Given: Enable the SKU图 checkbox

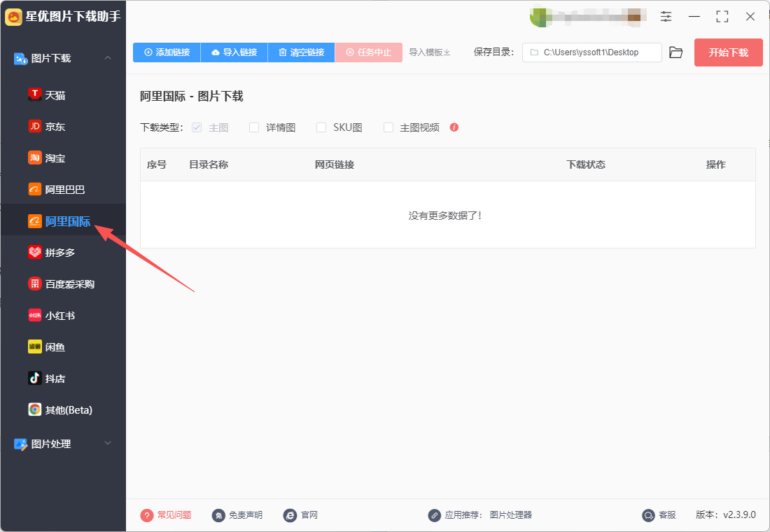Looking at the screenshot, I should click(321, 127).
